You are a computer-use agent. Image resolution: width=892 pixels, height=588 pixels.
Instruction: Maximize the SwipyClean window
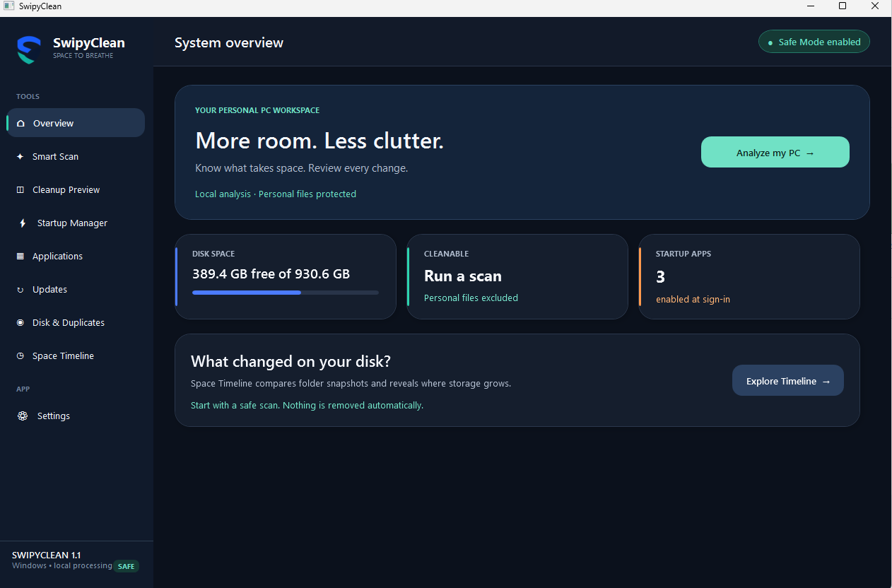point(843,6)
